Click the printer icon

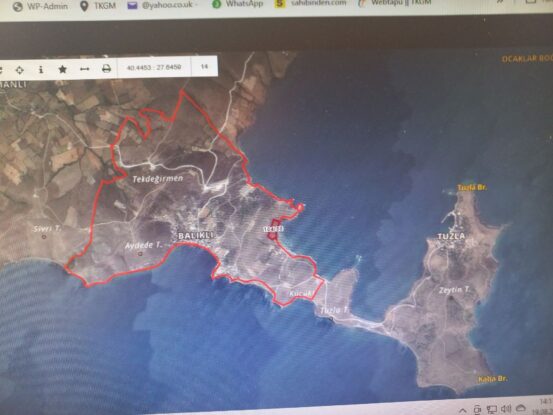click(x=106, y=68)
